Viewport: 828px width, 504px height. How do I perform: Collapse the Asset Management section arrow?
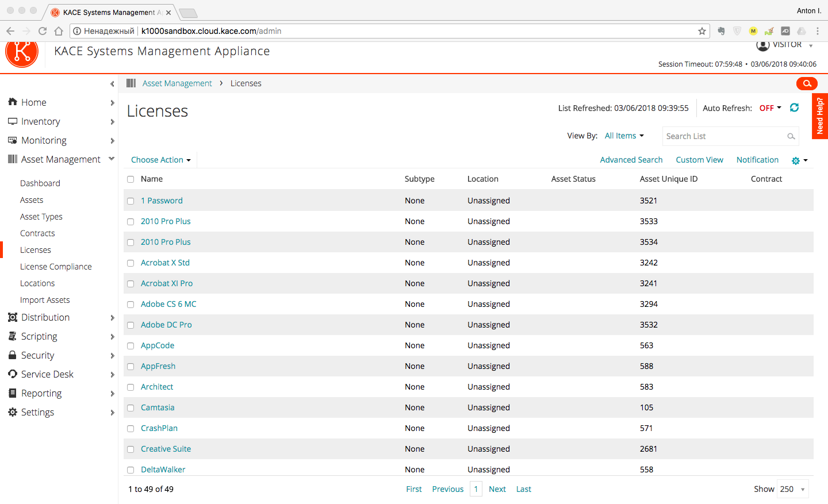point(112,159)
